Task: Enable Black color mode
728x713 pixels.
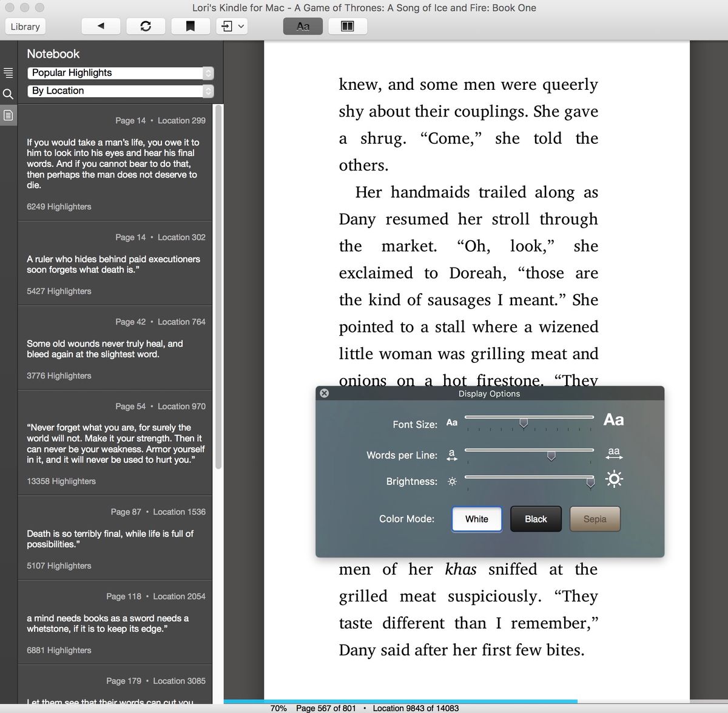Action: coord(536,519)
